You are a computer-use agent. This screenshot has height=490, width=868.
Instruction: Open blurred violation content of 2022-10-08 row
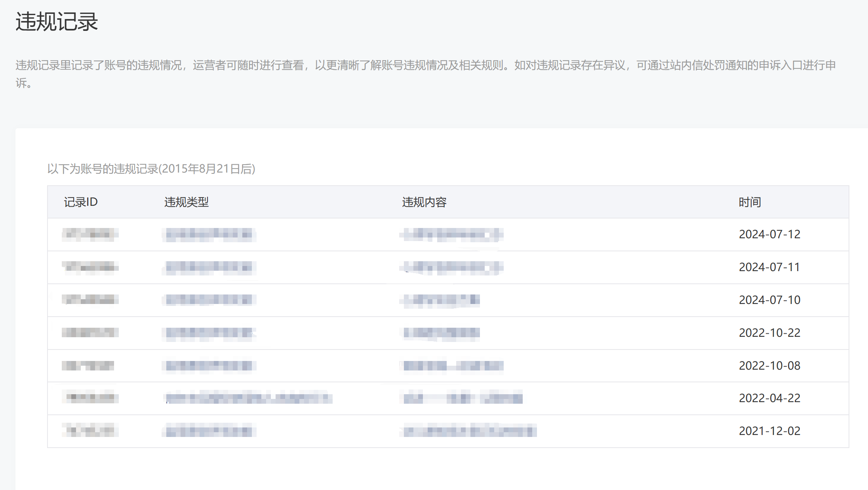pos(453,366)
